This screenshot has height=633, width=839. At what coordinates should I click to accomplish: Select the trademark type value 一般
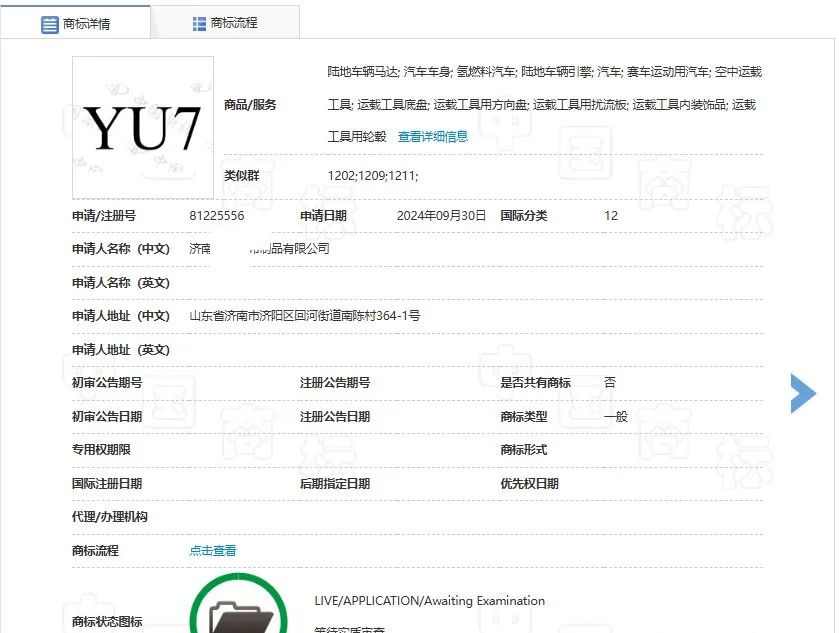(616, 416)
